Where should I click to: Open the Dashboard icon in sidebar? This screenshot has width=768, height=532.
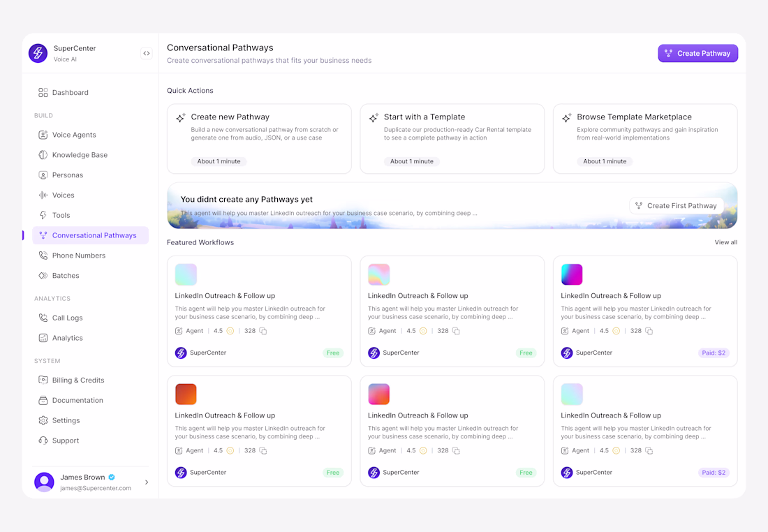[43, 93]
